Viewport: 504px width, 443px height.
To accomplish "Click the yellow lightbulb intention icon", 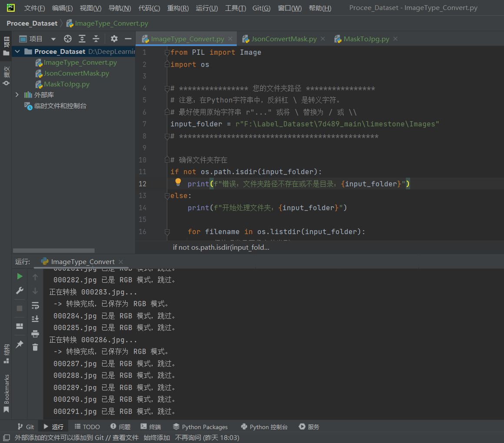I will click(178, 182).
